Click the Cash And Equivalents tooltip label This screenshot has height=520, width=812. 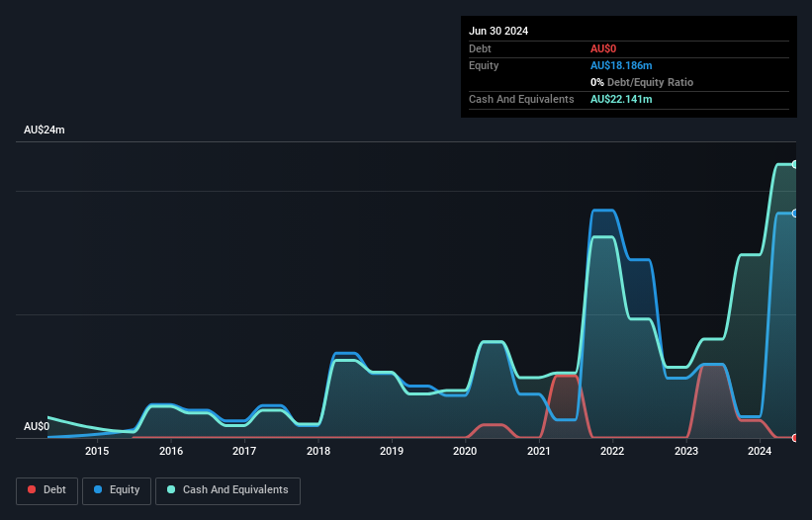[x=521, y=99]
